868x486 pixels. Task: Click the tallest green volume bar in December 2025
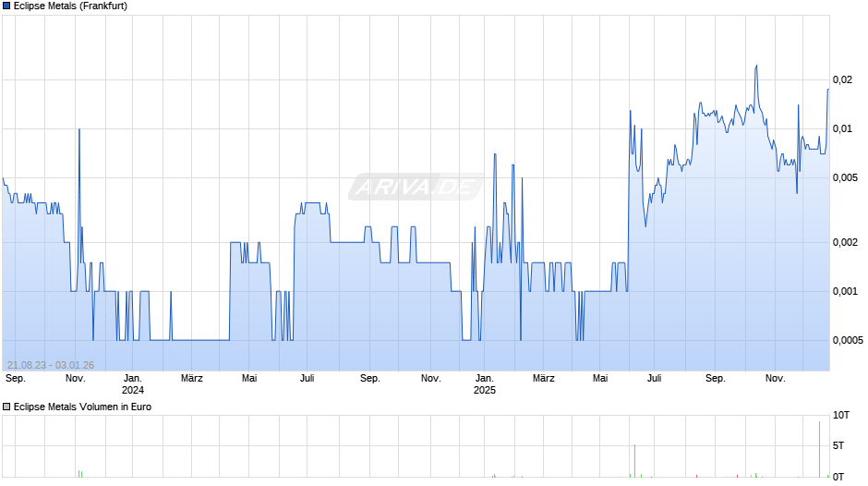[x=820, y=449]
